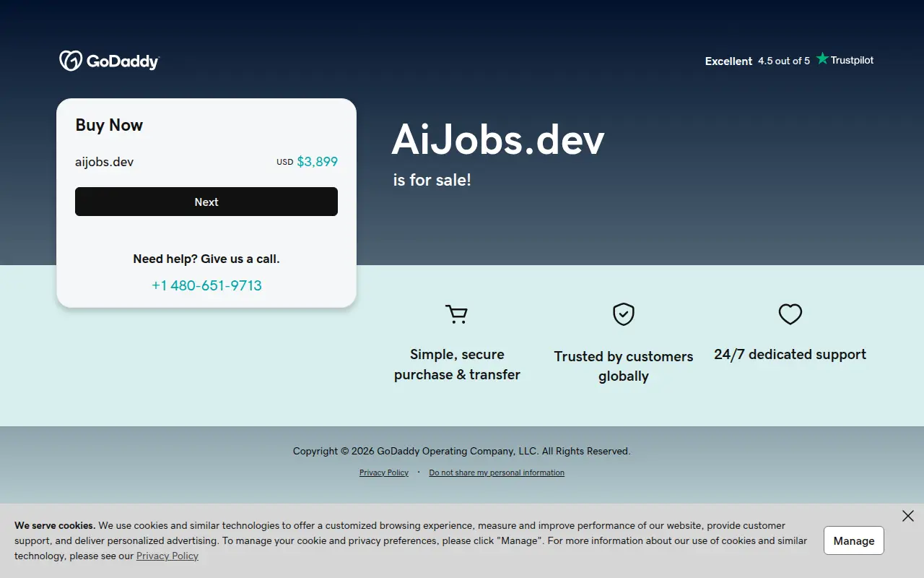Click the '4.5 out of 5' rating text
The width and height of the screenshot is (924, 578).
pos(784,61)
